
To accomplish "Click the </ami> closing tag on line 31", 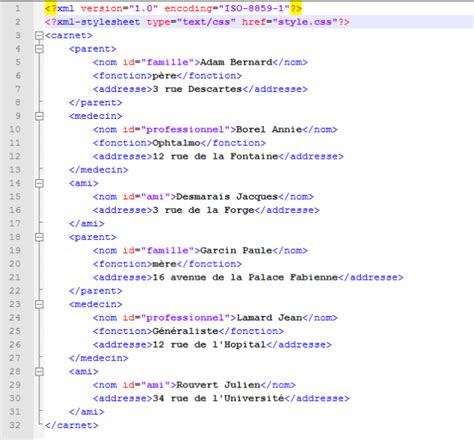I will point(87,412).
